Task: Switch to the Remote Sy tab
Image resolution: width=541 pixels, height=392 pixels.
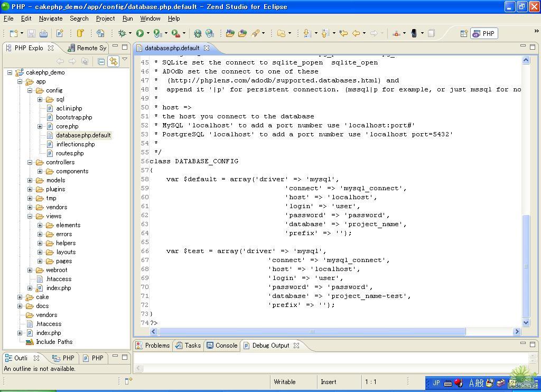Action: point(87,48)
